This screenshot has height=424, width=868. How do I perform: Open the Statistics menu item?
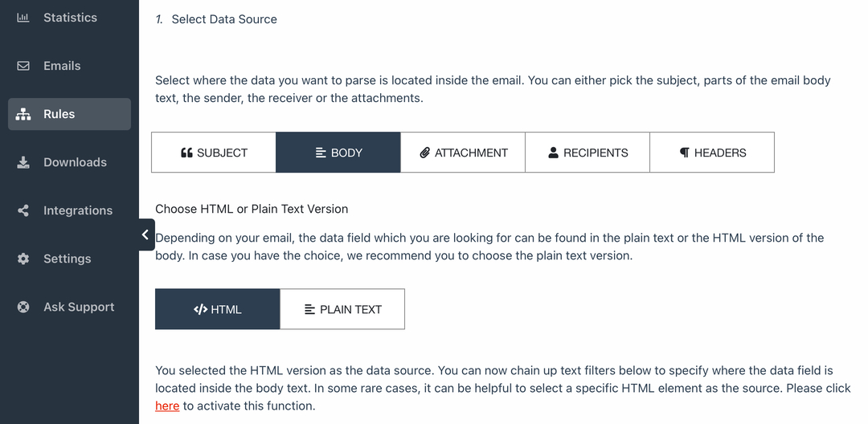(x=69, y=18)
